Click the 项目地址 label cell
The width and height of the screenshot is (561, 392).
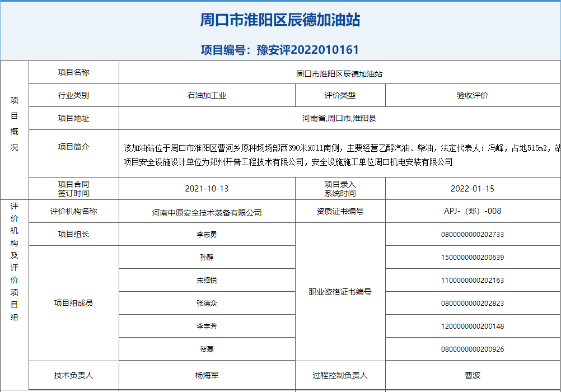74,118
